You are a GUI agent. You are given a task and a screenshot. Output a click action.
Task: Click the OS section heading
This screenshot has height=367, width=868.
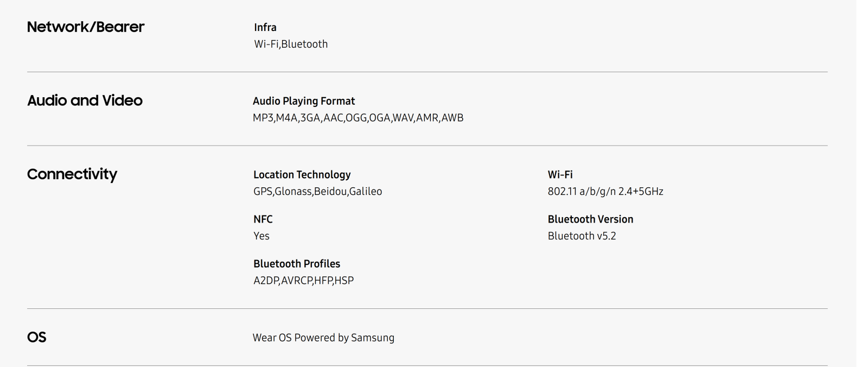pos(37,337)
